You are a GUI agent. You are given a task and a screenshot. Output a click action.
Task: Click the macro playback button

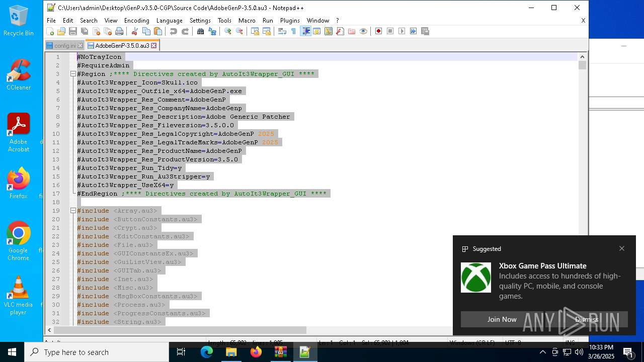click(x=402, y=31)
